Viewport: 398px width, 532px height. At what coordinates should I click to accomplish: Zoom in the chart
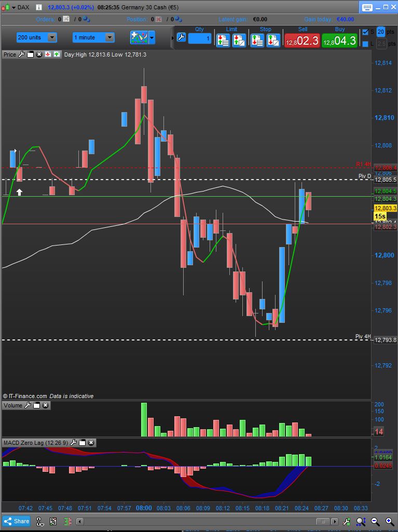pos(390,522)
